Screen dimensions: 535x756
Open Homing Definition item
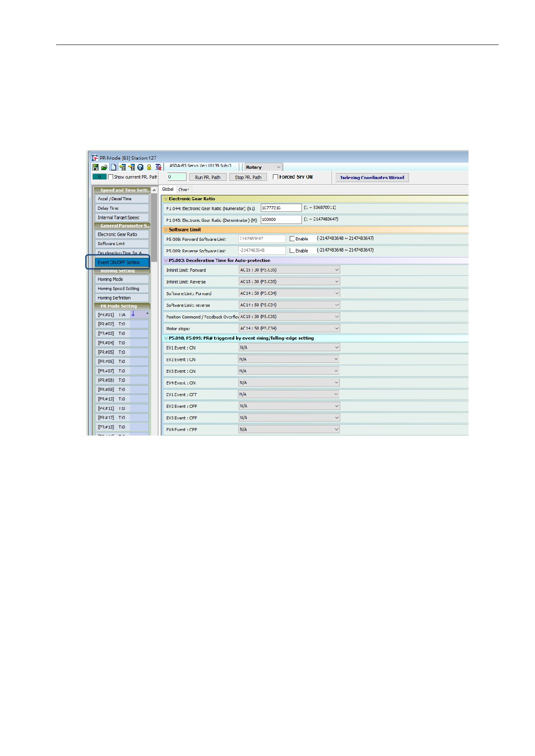coord(122,298)
